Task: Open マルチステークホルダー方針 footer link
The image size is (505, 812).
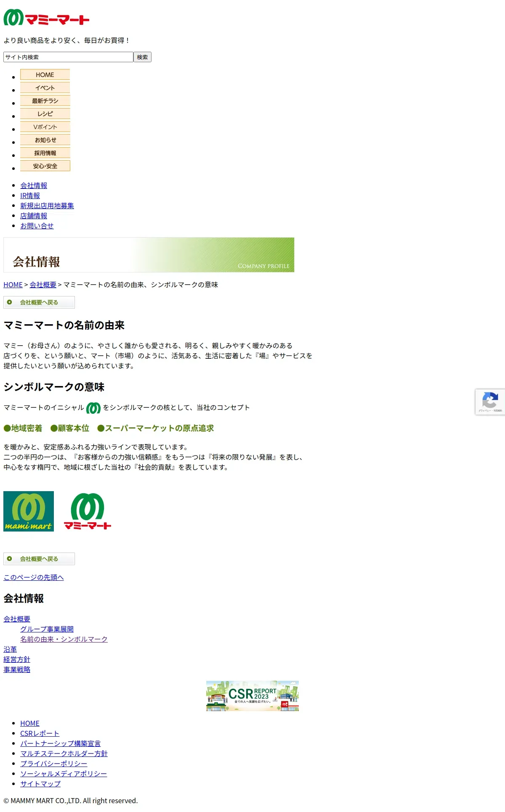Action: pyautogui.click(x=64, y=754)
